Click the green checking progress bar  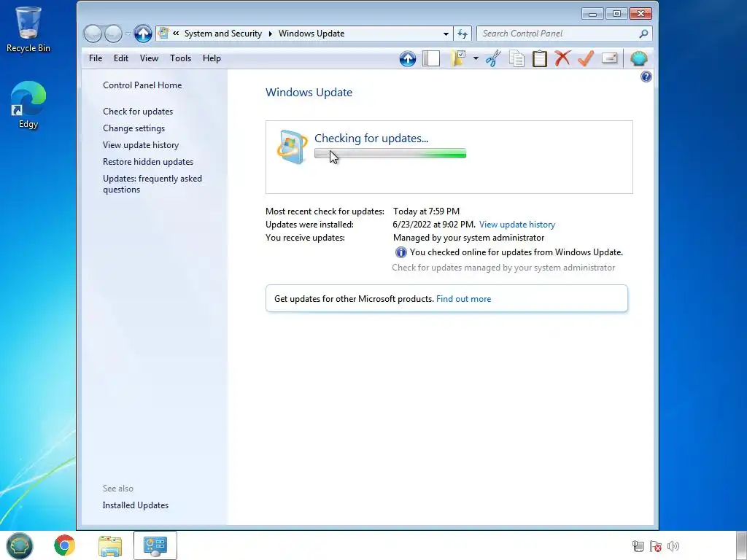click(x=390, y=153)
